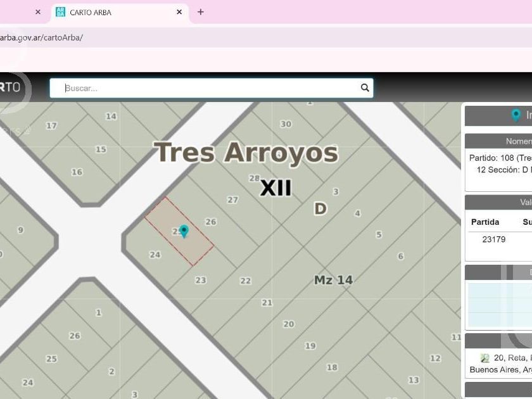Click the partida value 23179

tap(493, 239)
